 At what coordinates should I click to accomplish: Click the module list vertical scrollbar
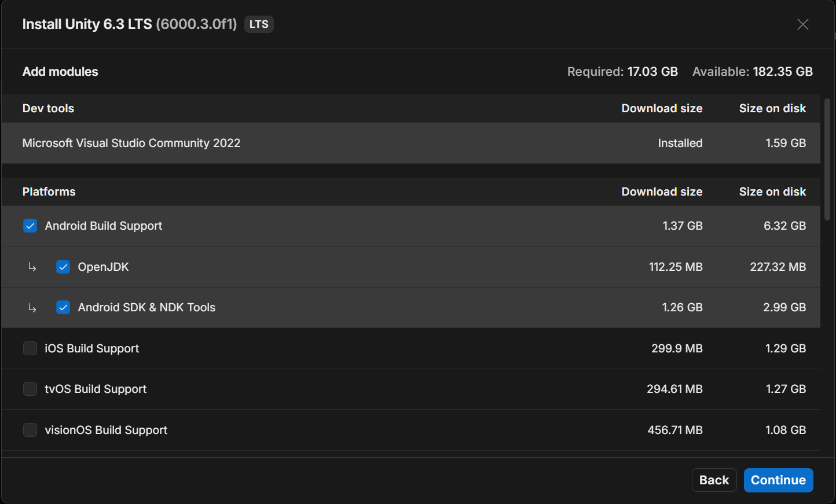pyautogui.click(x=827, y=159)
